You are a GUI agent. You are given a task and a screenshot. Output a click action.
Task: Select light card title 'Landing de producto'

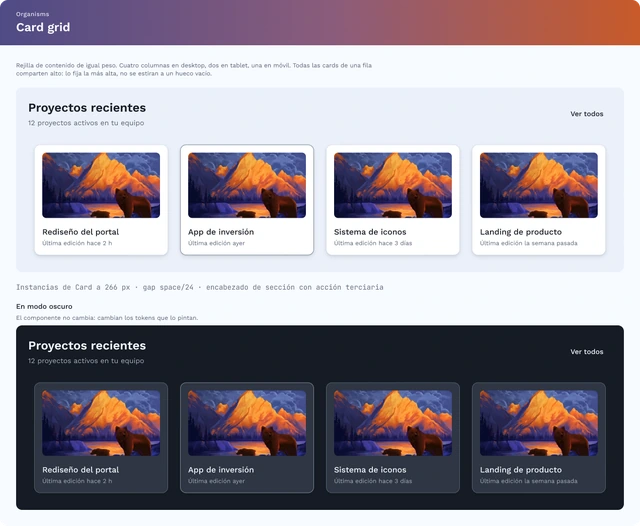pos(520,232)
